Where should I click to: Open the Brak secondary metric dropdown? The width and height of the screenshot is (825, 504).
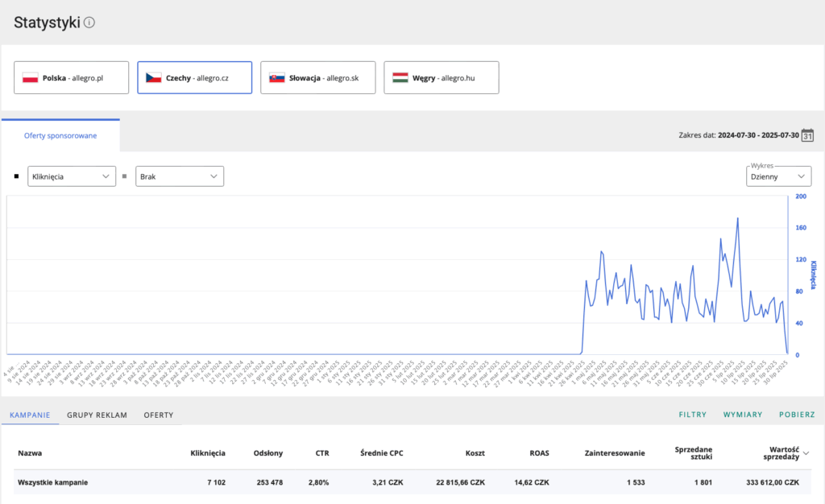(179, 176)
